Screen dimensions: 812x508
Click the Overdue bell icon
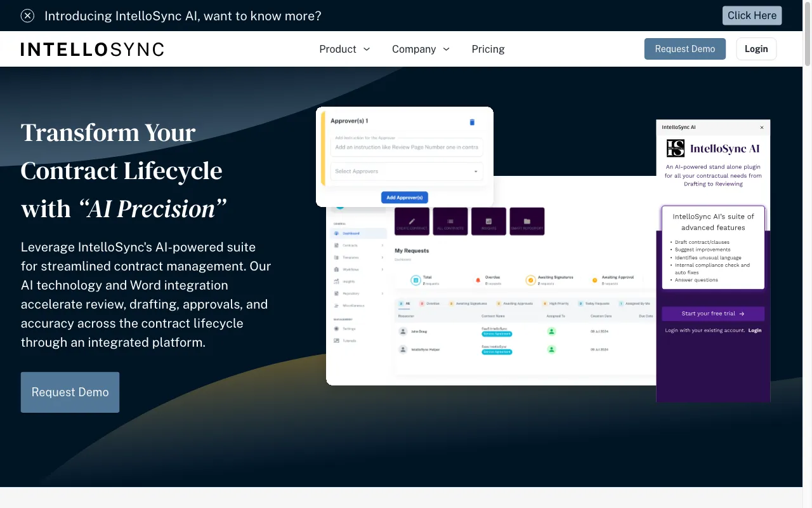[x=478, y=280]
